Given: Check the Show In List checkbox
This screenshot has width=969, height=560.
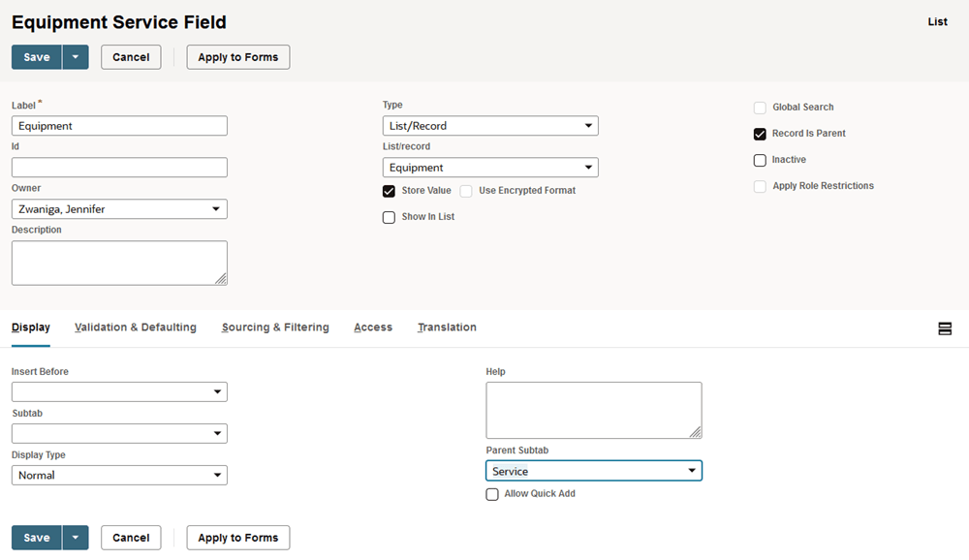Looking at the screenshot, I should click(x=389, y=217).
